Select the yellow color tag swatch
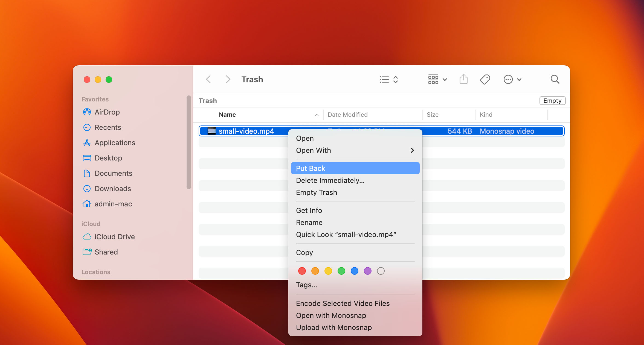 (x=327, y=271)
